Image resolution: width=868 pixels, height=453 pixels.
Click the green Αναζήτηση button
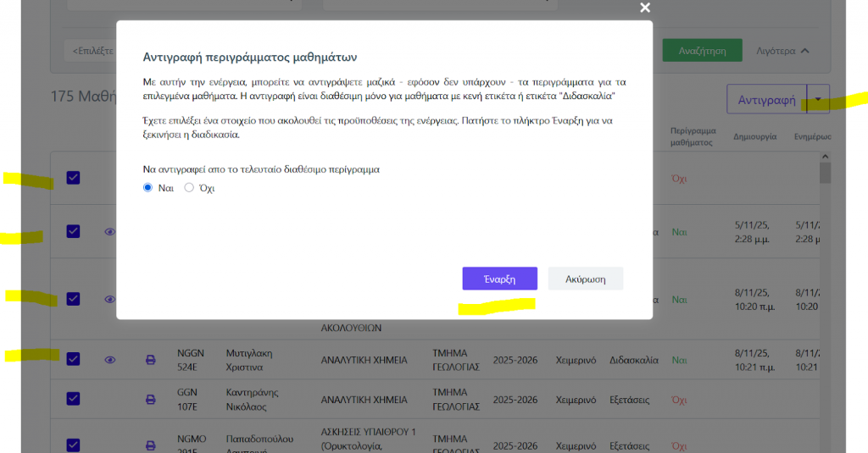coord(702,51)
